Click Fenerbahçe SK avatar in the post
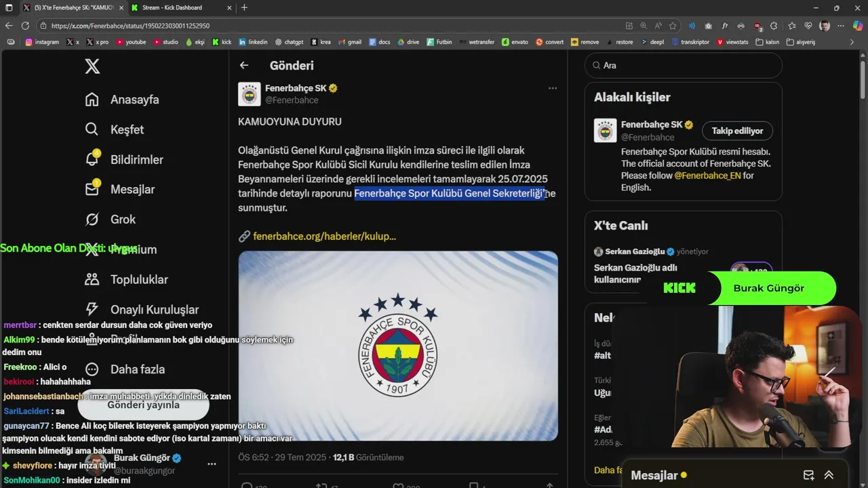The width and height of the screenshot is (868, 488). [250, 94]
